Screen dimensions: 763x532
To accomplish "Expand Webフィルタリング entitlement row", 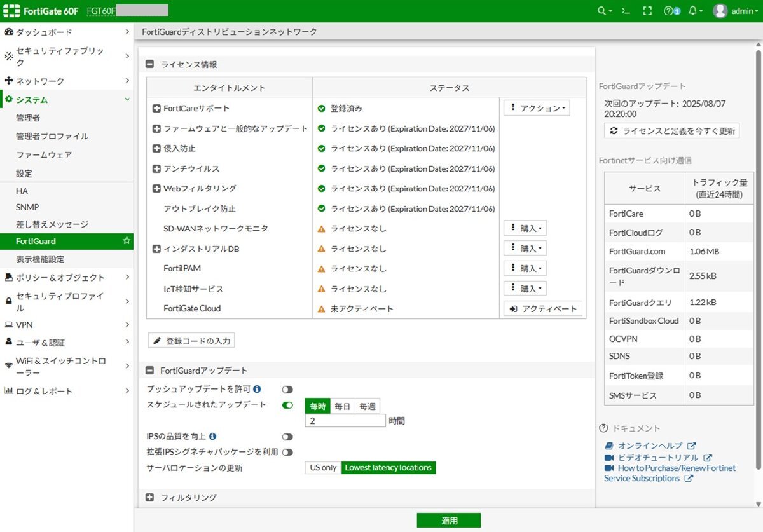I will [x=156, y=189].
